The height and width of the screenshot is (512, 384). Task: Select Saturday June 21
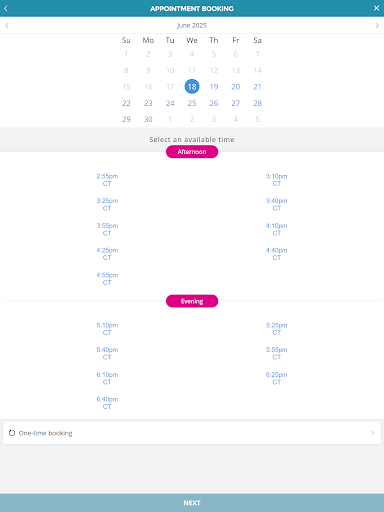(x=257, y=87)
